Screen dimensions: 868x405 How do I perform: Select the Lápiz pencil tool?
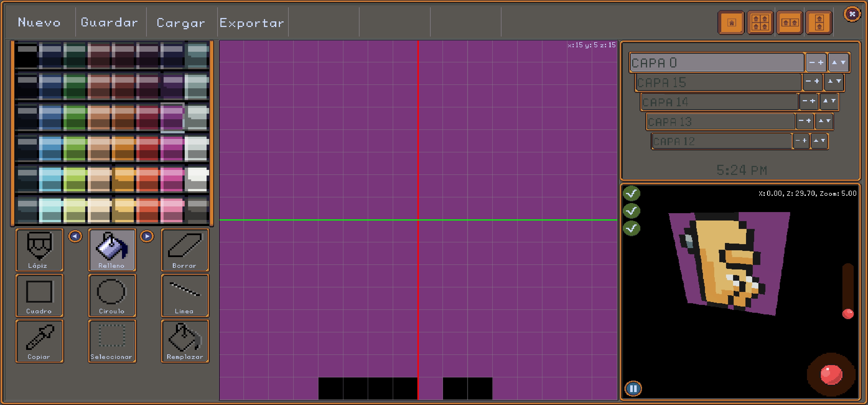(39, 250)
